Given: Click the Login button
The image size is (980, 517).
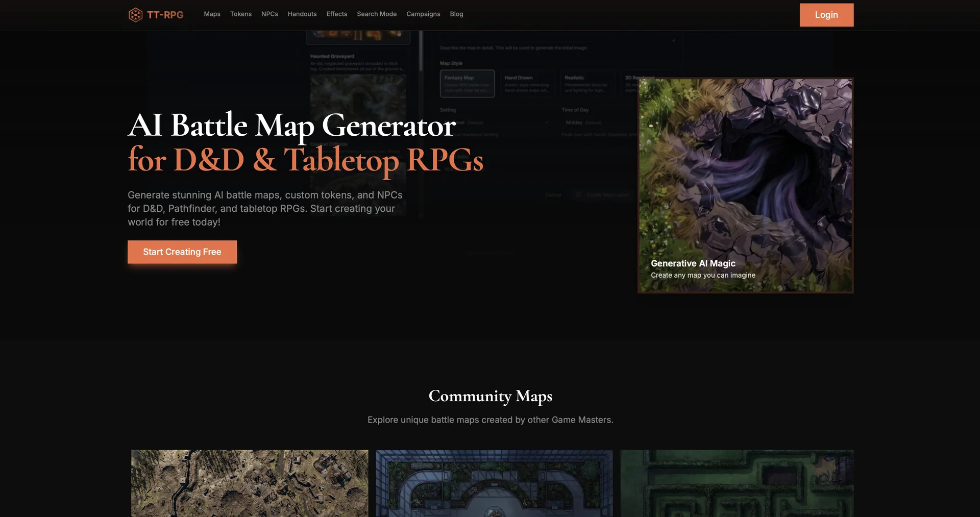Looking at the screenshot, I should 826,15.
